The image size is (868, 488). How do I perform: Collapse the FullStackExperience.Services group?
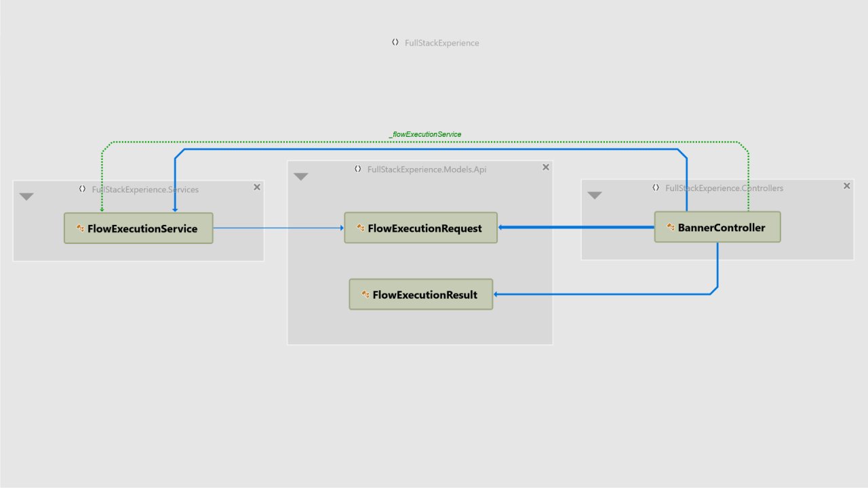pos(26,197)
